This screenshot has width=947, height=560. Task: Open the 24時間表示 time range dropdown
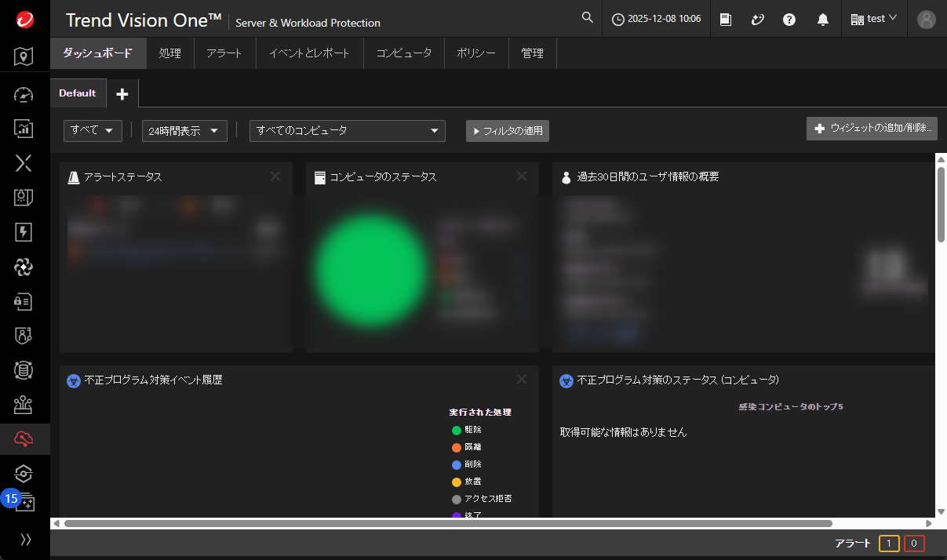[x=184, y=131]
